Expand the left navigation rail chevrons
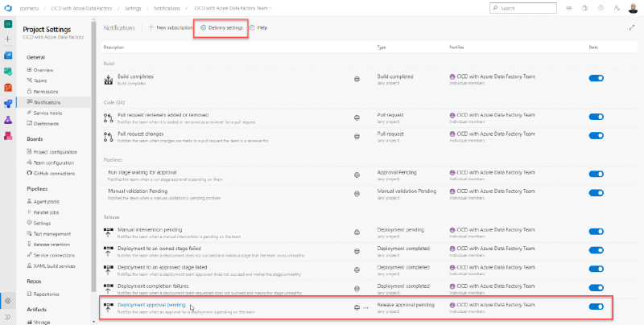644x325 pixels. 7,319
